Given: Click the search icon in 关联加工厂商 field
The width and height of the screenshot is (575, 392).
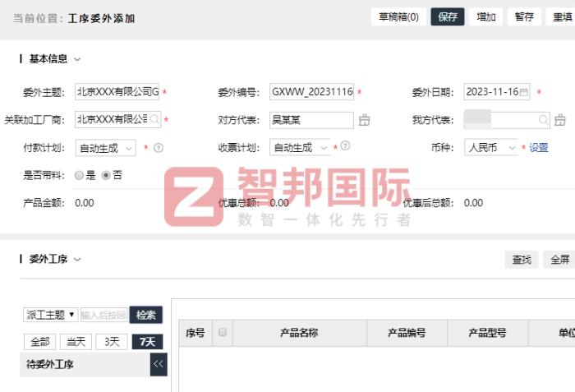Looking at the screenshot, I should [154, 119].
